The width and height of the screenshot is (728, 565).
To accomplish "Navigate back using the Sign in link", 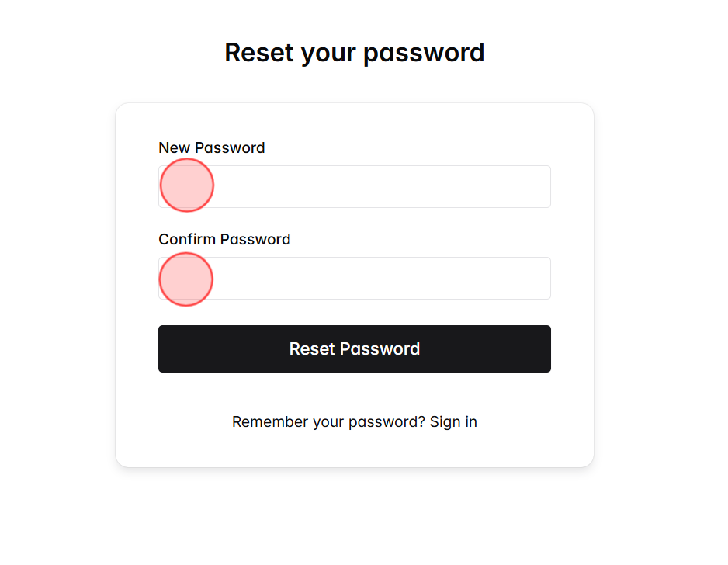I will (453, 421).
